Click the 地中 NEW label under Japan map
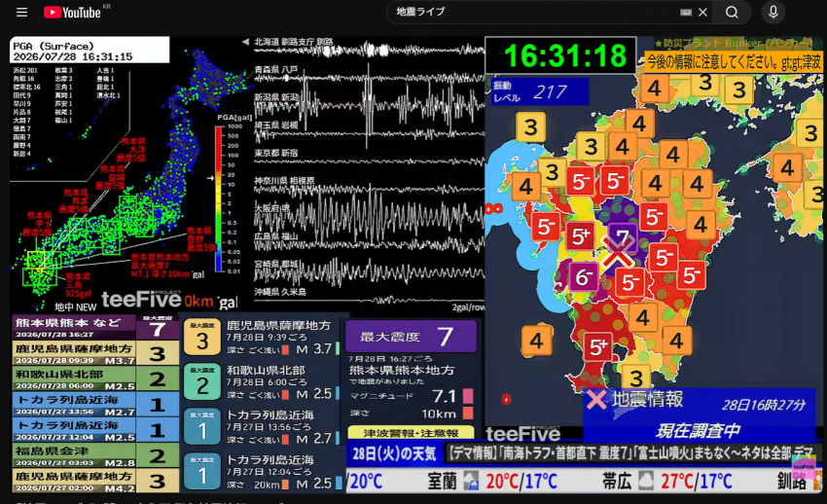The image size is (827, 504). [x=76, y=306]
